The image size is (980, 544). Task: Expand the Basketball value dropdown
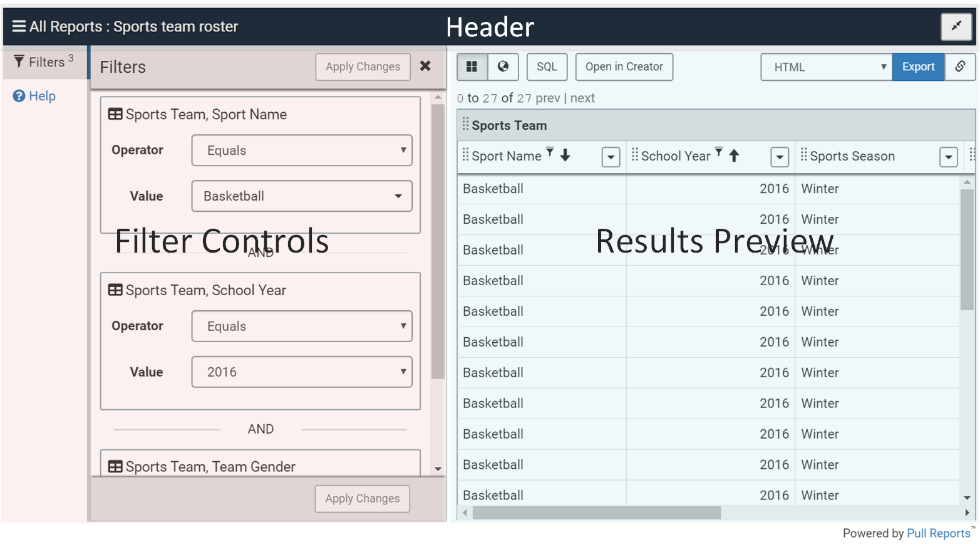(398, 196)
